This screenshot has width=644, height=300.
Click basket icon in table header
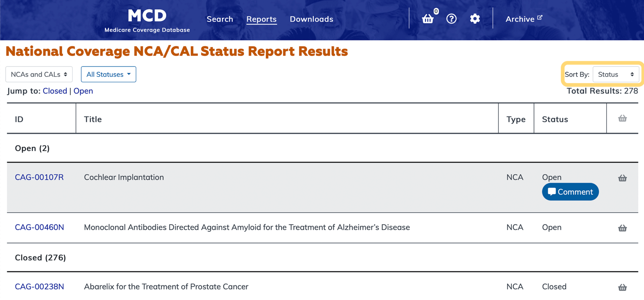[622, 118]
